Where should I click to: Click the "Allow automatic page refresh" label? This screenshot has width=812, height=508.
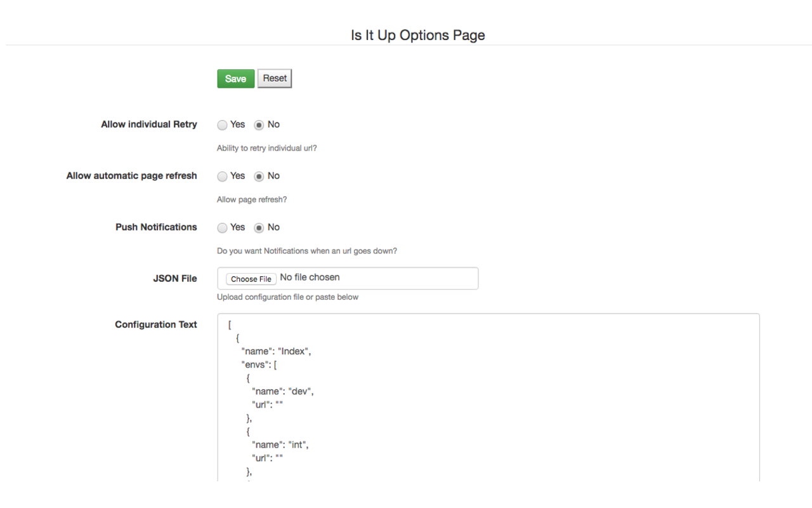[x=131, y=176]
